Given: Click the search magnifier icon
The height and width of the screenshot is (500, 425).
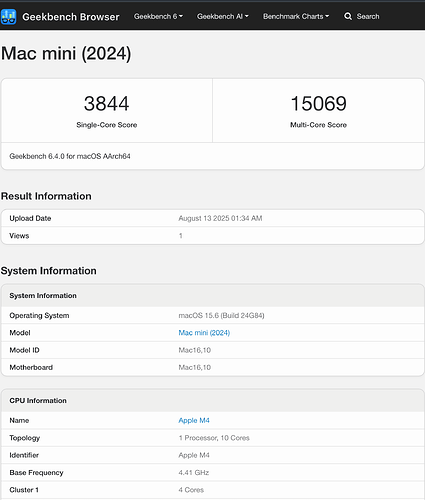Looking at the screenshot, I should click(348, 16).
